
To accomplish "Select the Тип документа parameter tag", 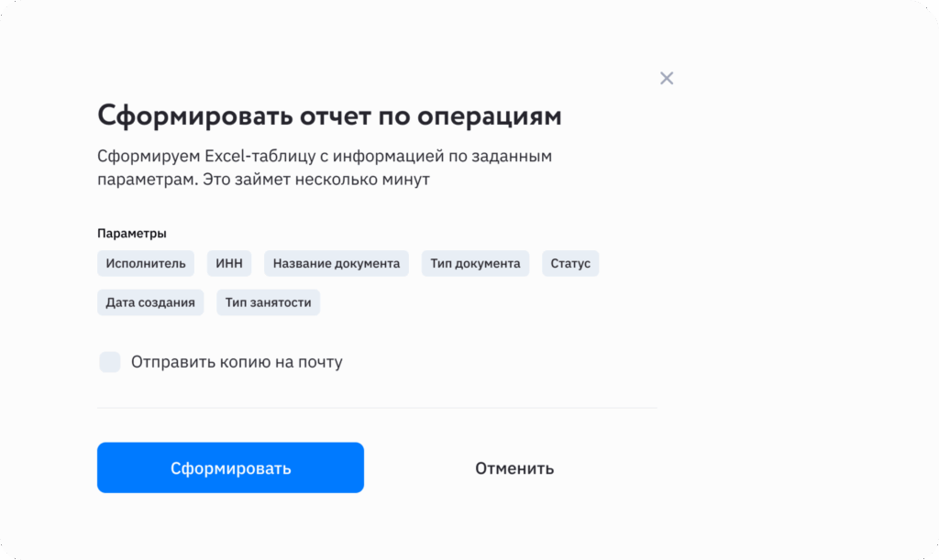I will point(475,264).
